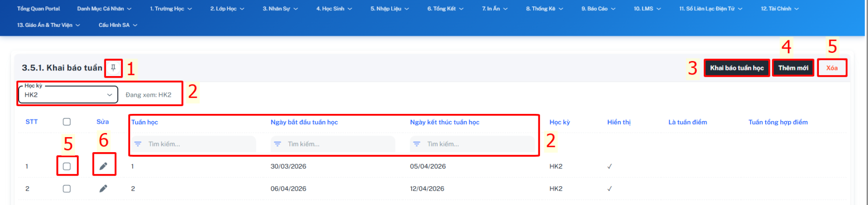Open 12. Tài Chính menu
The height and width of the screenshot is (205, 868).
coord(780,9)
